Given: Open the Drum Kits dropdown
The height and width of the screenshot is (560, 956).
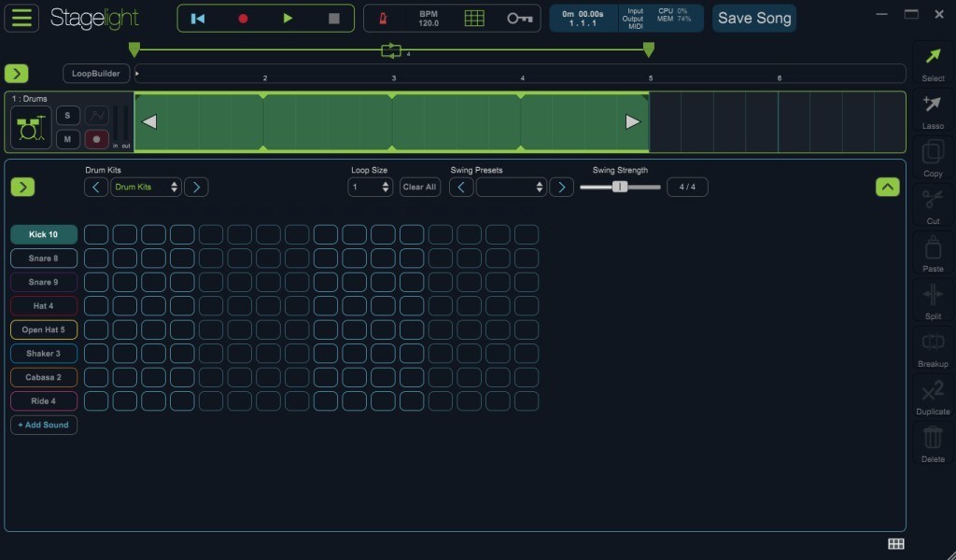Looking at the screenshot, I should pyautogui.click(x=146, y=187).
